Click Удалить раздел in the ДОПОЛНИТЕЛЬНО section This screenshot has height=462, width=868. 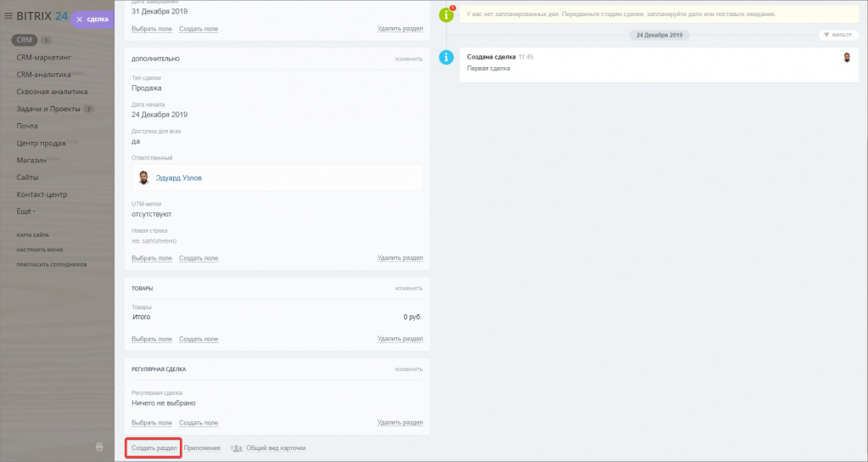tap(400, 257)
